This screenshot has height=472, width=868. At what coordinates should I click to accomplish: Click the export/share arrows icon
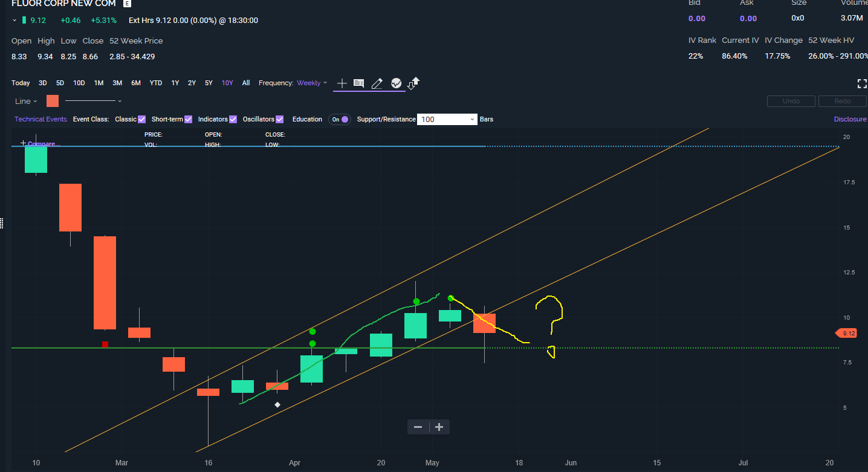pyautogui.click(x=414, y=83)
